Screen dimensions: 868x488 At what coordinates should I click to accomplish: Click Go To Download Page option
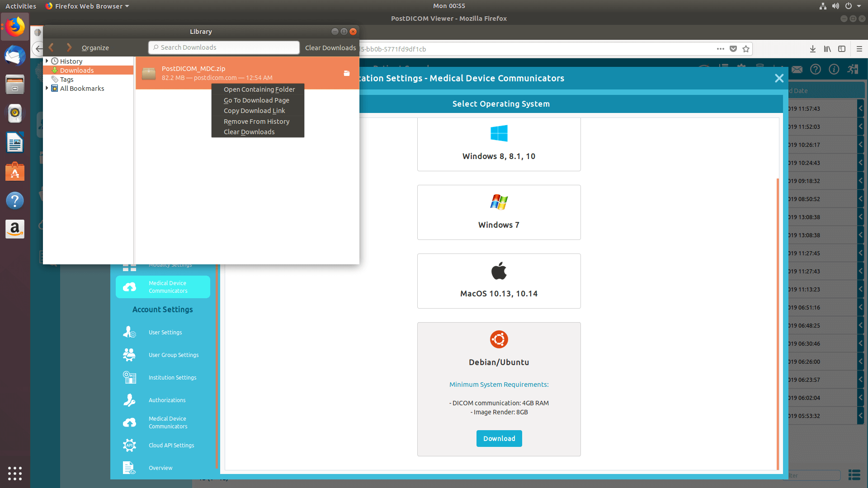[256, 100]
